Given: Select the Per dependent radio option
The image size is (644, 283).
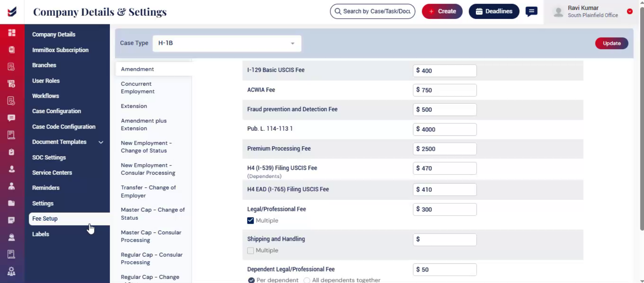Looking at the screenshot, I should point(251,280).
